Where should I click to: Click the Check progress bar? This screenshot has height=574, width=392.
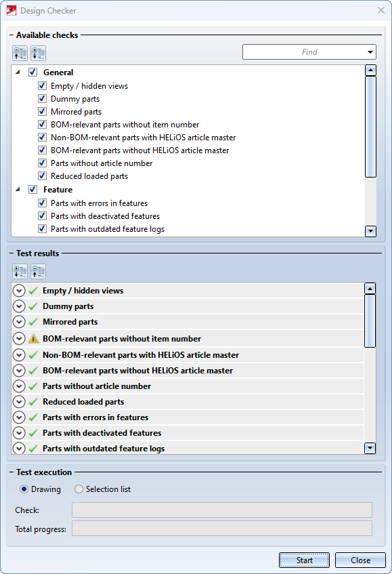[222, 510]
